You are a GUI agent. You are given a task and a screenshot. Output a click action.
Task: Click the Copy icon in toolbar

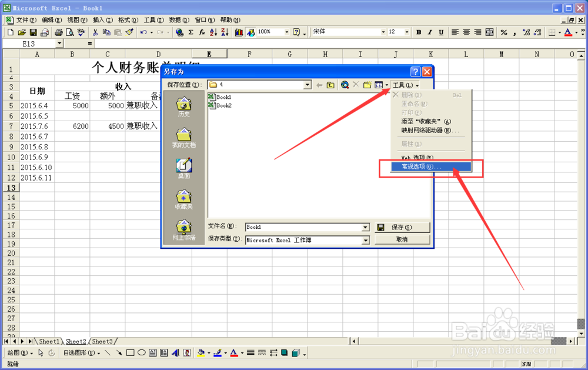tap(106, 32)
